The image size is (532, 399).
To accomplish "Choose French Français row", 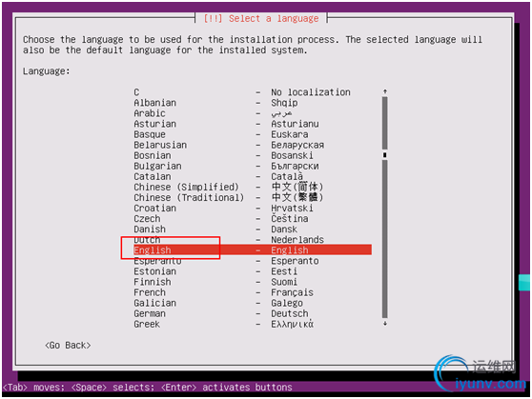I will 253,292.
